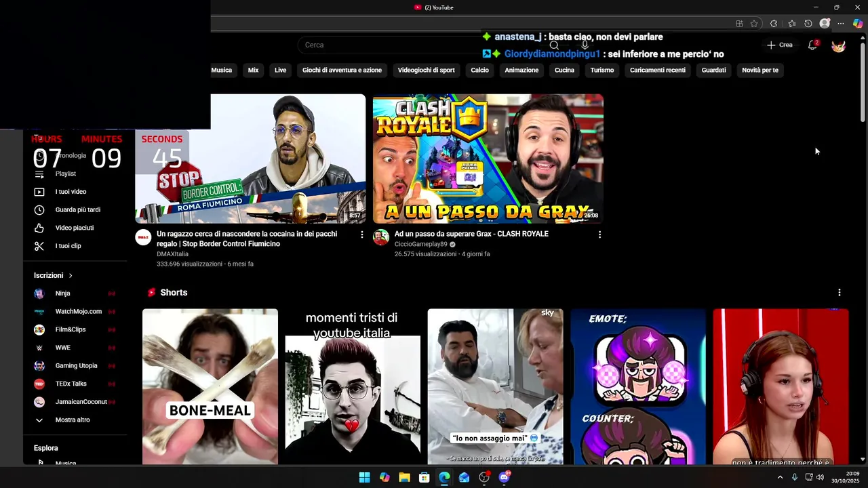Open the JamaicanCoconut subscription channel

[75, 402]
